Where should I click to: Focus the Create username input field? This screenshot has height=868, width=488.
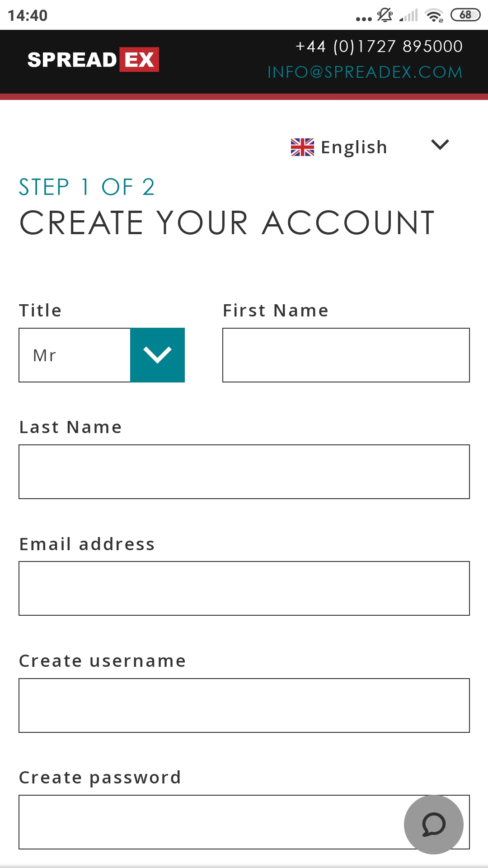pyautogui.click(x=244, y=705)
